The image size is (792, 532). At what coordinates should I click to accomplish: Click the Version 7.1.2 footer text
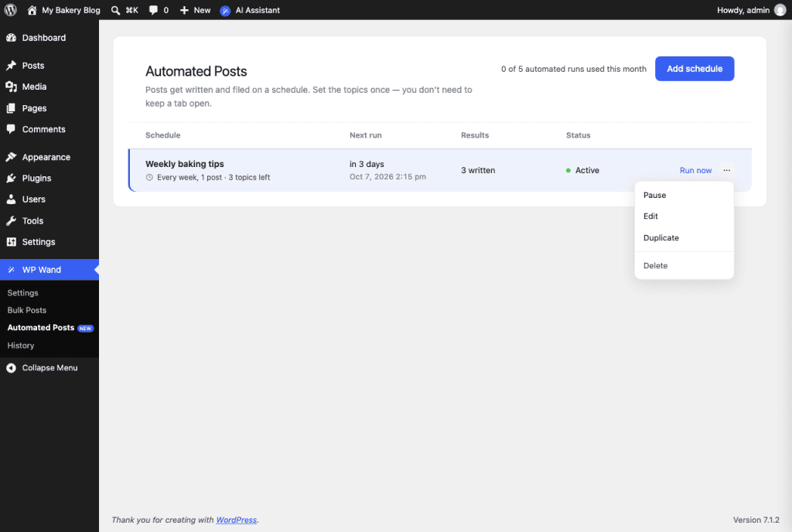coord(756,520)
